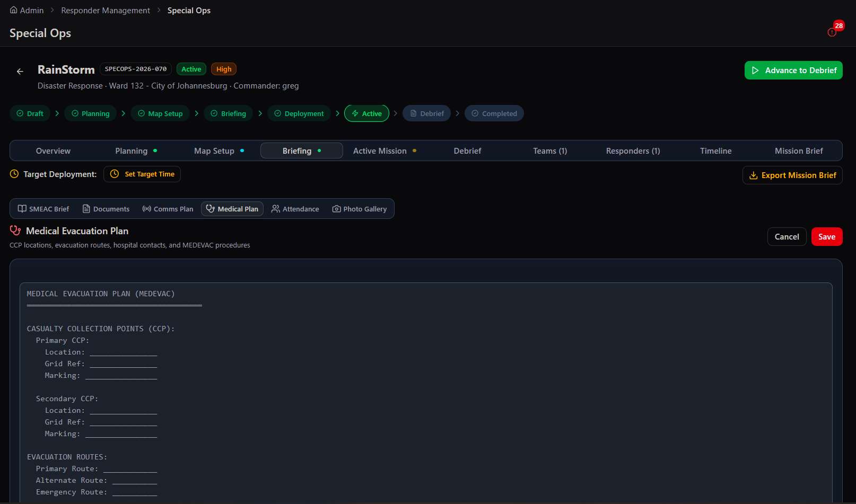Open the Map Setup tab
Image resolution: width=856 pixels, height=504 pixels.
coord(219,151)
